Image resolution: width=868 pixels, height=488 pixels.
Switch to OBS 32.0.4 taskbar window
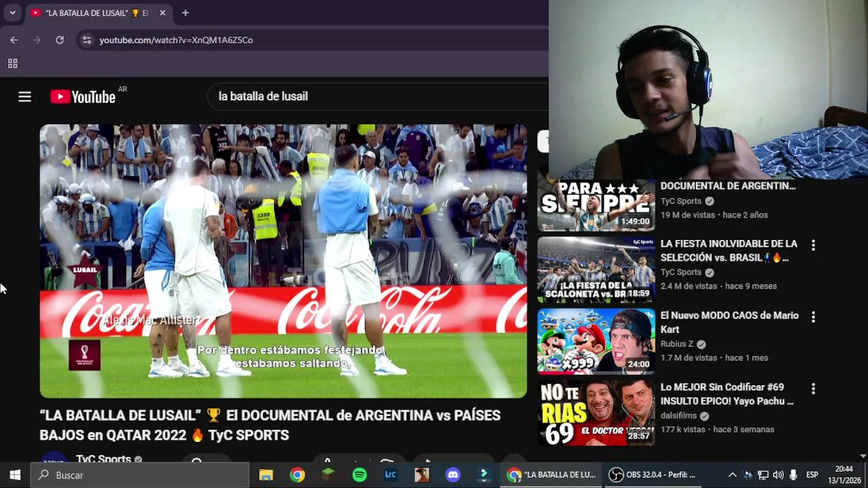click(652, 475)
